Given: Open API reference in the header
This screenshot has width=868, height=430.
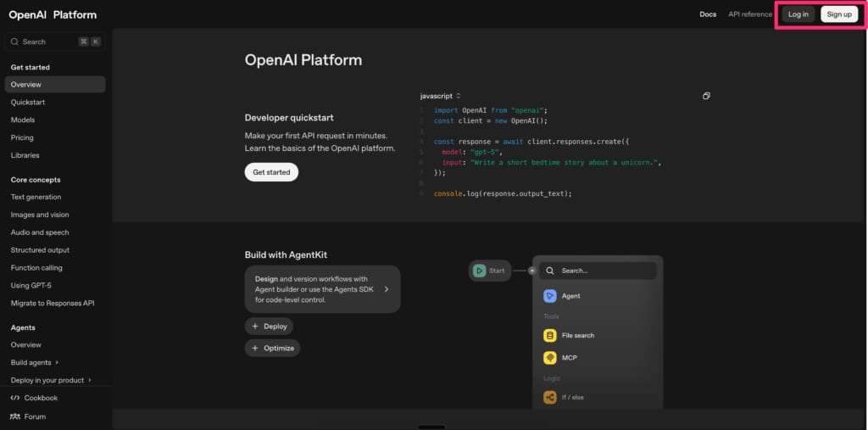Looking at the screenshot, I should pos(750,14).
